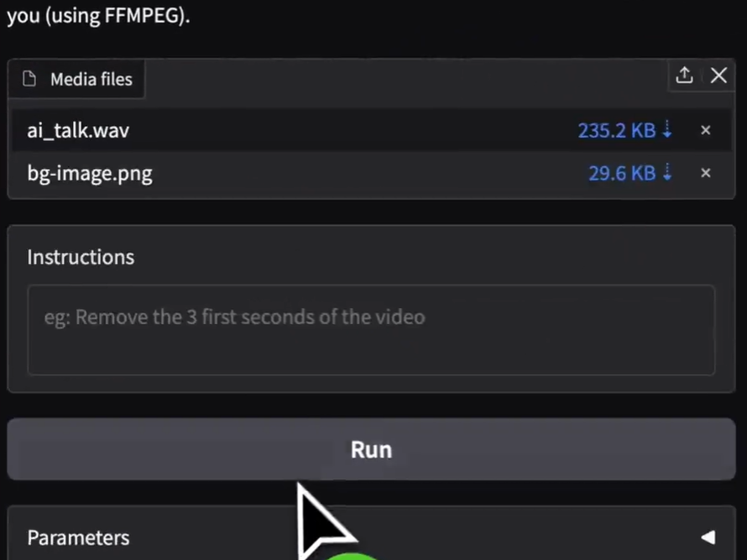747x560 pixels.
Task: Click the Instructions field label
Action: pyautogui.click(x=81, y=257)
